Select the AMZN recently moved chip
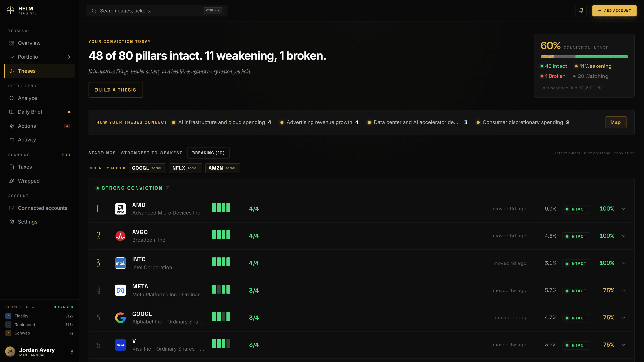This screenshot has width=644, height=362. (x=223, y=168)
